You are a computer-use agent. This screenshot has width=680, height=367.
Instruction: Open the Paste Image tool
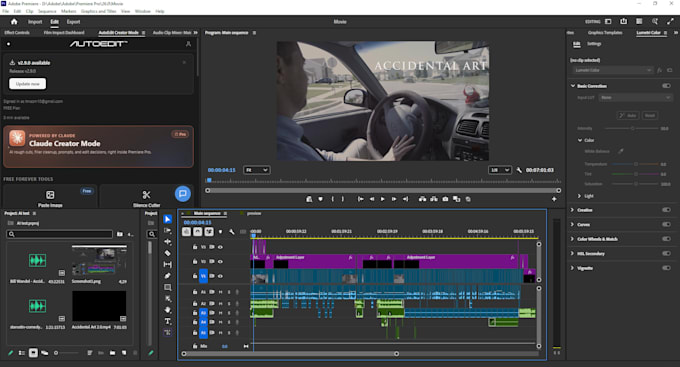[x=50, y=197]
